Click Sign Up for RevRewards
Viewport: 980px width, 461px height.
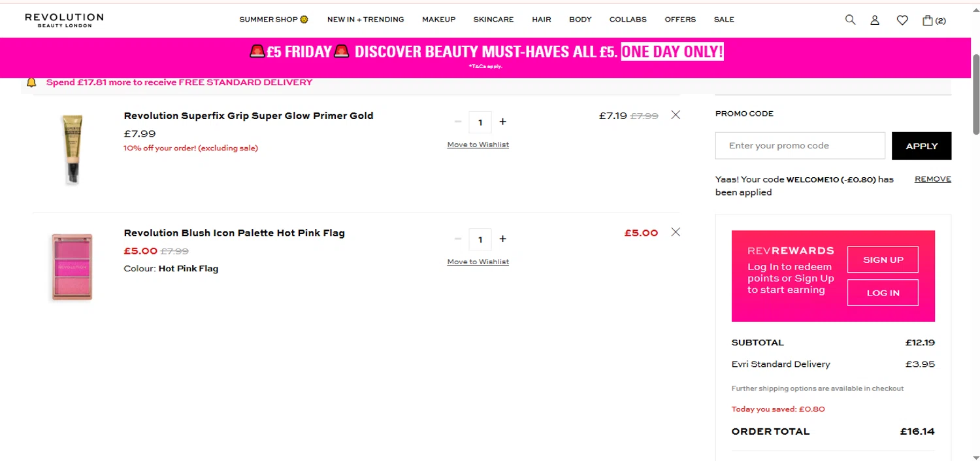coord(883,260)
